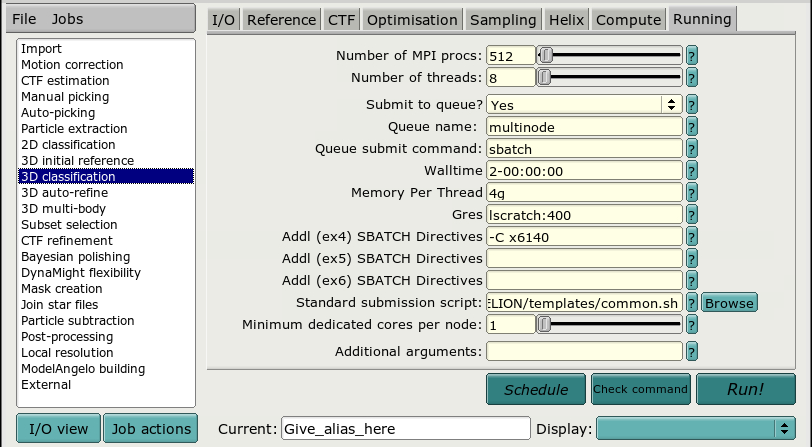
Task: Click the Additional arguments field
Action: click(x=584, y=352)
